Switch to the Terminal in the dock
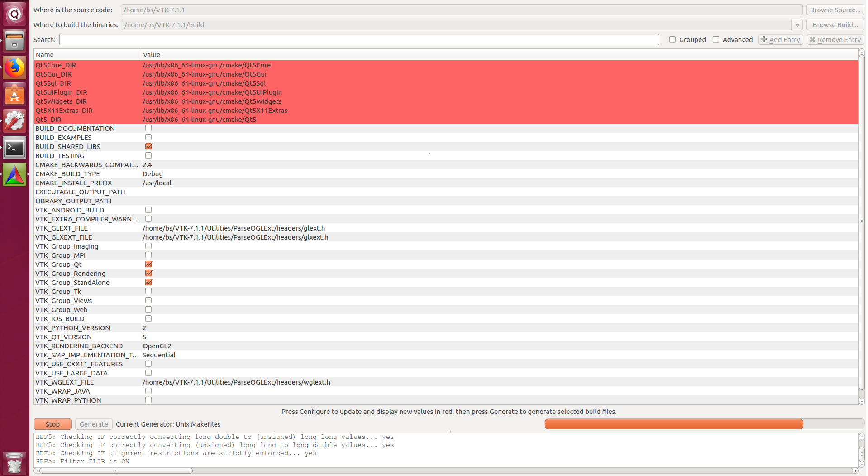The image size is (868, 476). (x=14, y=148)
